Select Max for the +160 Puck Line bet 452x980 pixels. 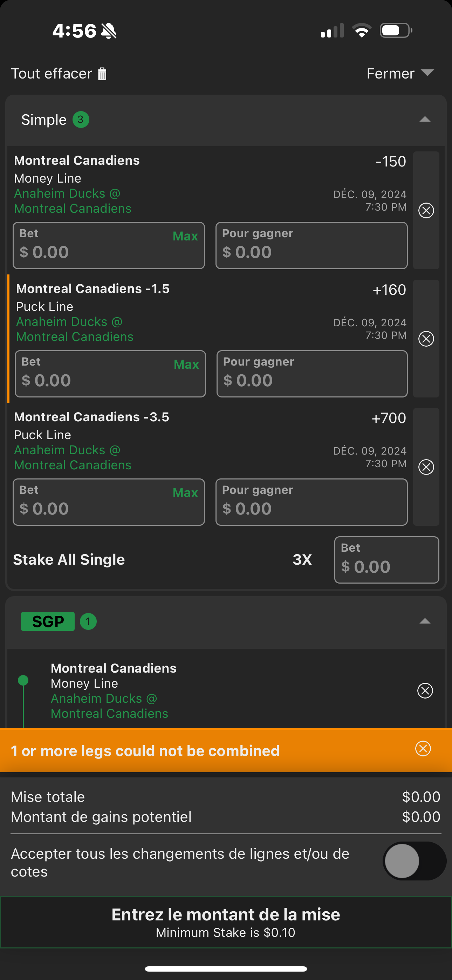click(x=186, y=364)
